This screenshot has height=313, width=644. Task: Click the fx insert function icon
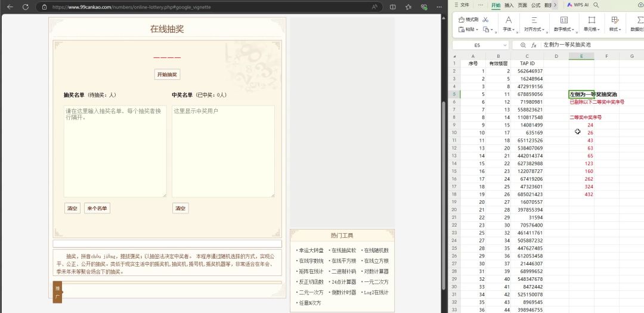pyautogui.click(x=534, y=45)
